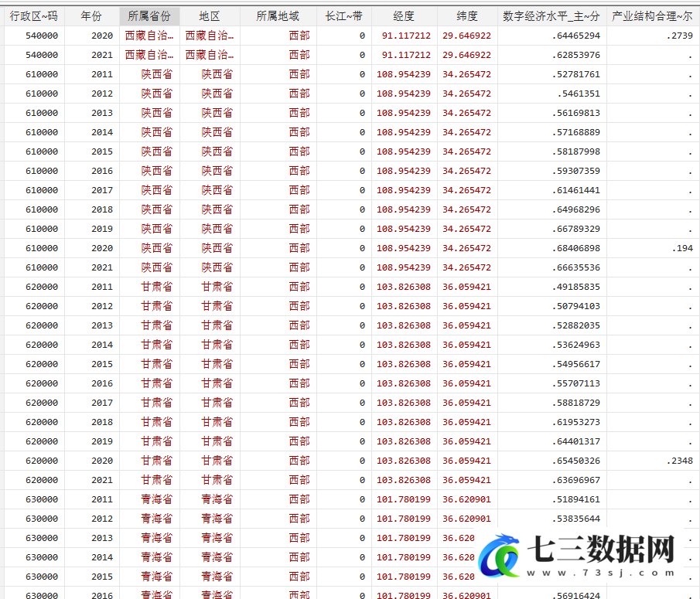Click value .52882035 for 甘肃省 2013
Image resolution: width=700 pixels, height=599 pixels.
tap(576, 325)
